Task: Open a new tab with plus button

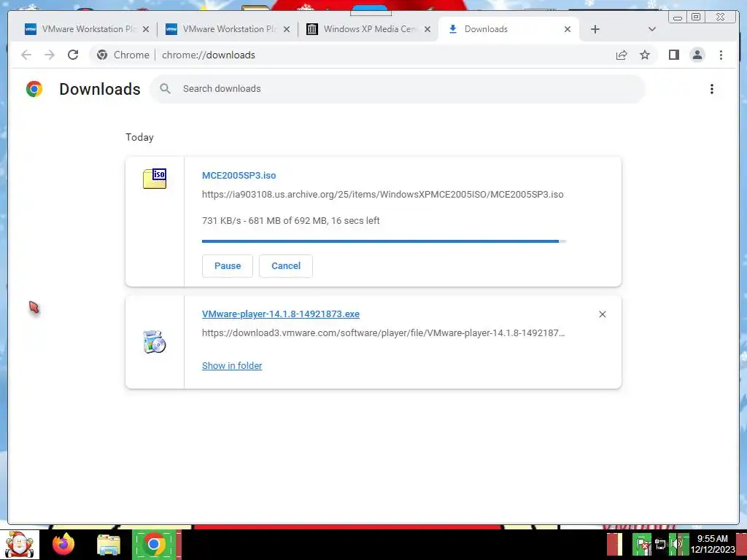Action: tap(595, 29)
